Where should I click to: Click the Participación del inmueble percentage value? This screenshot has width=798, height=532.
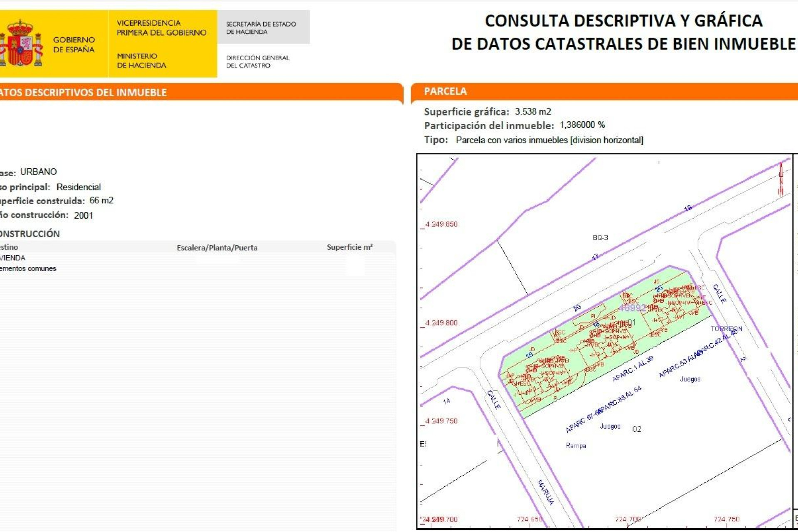581,126
